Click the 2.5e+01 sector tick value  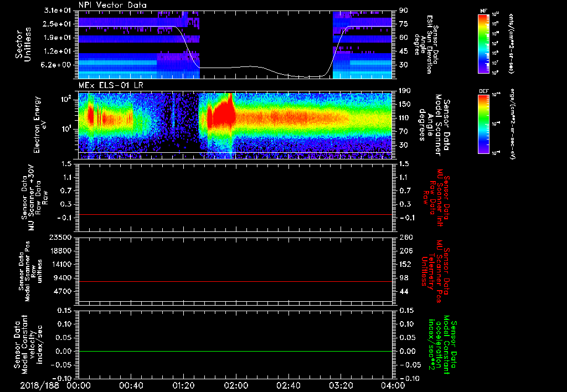[57, 24]
